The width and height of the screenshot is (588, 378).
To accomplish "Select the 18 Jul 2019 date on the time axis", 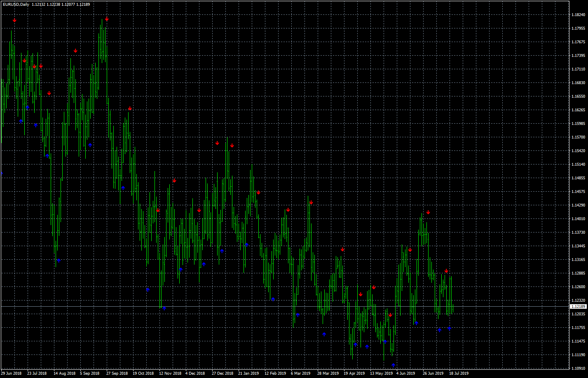I will pyautogui.click(x=459, y=373).
